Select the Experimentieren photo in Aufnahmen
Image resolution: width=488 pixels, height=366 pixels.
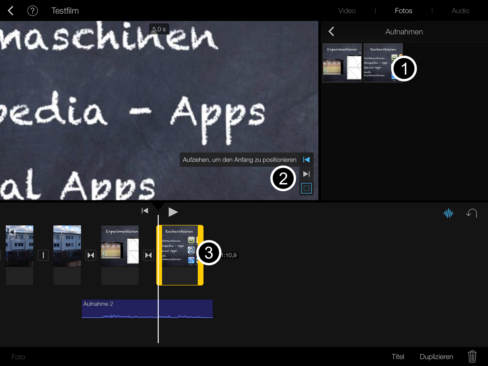point(342,63)
